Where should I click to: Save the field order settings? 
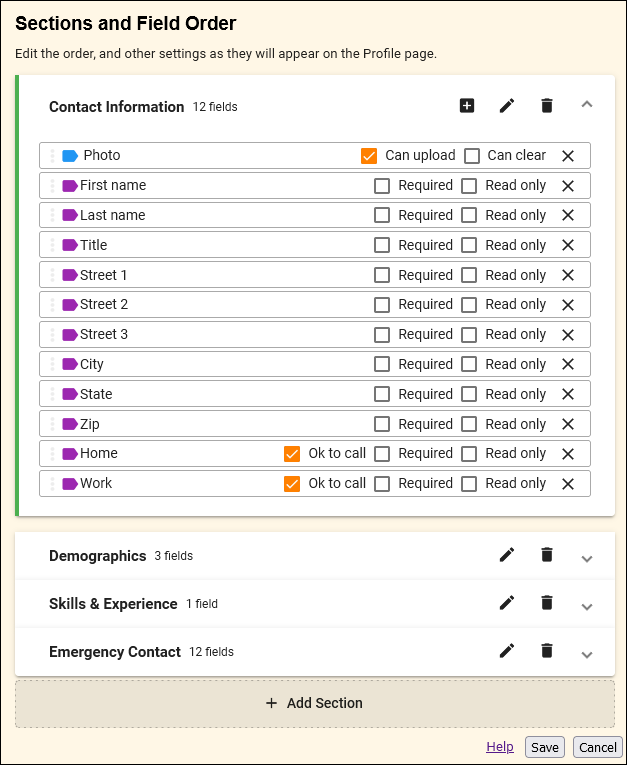[x=545, y=747]
